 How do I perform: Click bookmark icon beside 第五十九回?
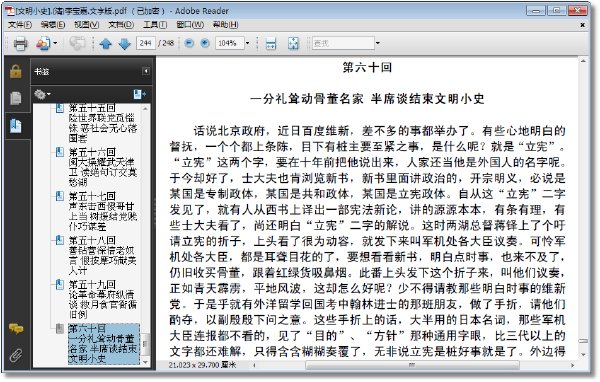tap(60, 284)
